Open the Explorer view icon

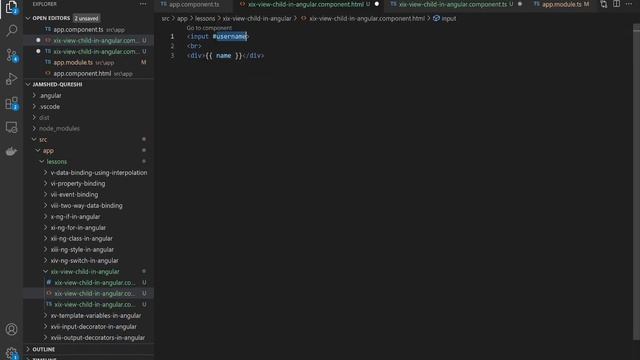pyautogui.click(x=11, y=7)
